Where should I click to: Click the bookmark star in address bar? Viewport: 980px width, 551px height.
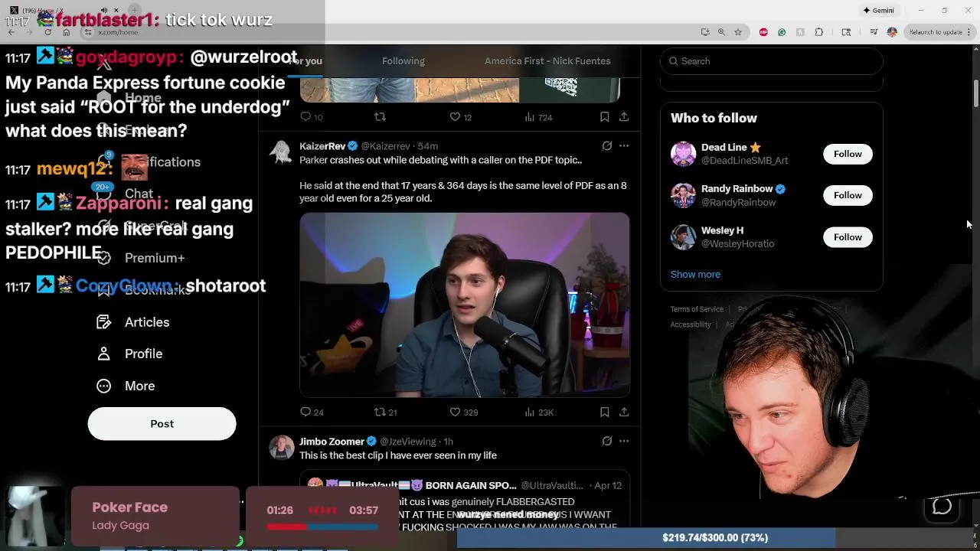pos(738,32)
